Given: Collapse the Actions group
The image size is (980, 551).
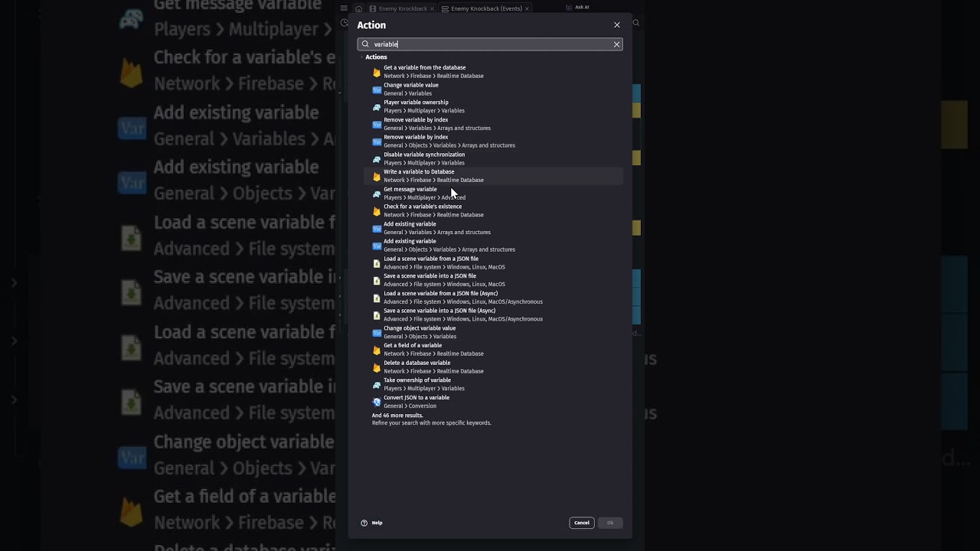Looking at the screenshot, I should [361, 57].
